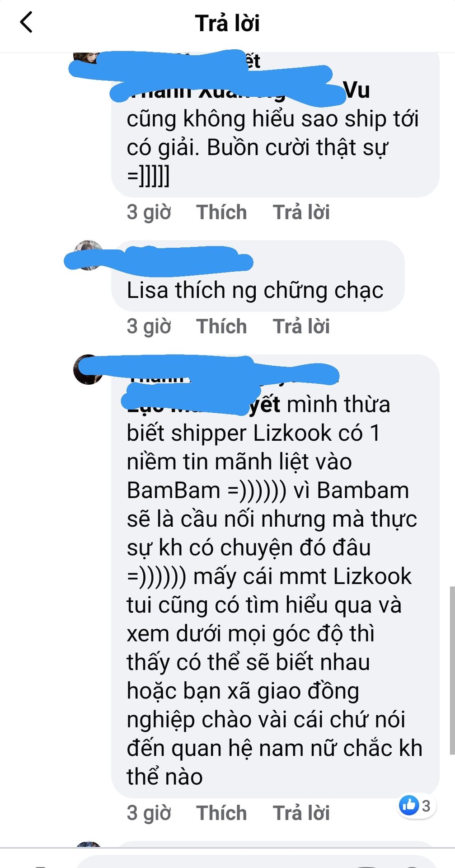Tap the 'Trả lời' header title
This screenshot has height=868, width=455.
pos(227,23)
